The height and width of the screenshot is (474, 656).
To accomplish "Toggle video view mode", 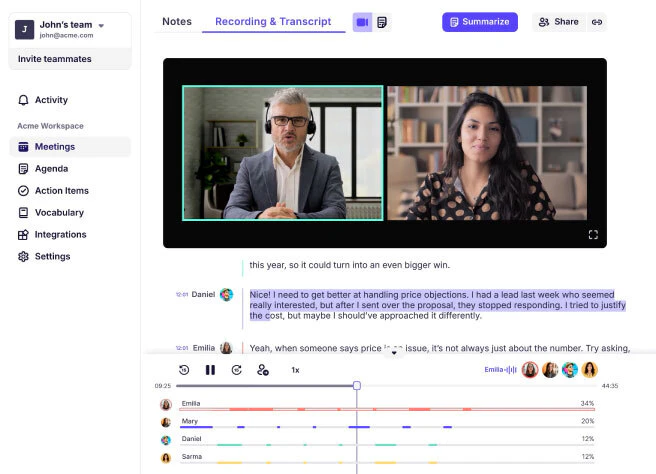I will [362, 22].
